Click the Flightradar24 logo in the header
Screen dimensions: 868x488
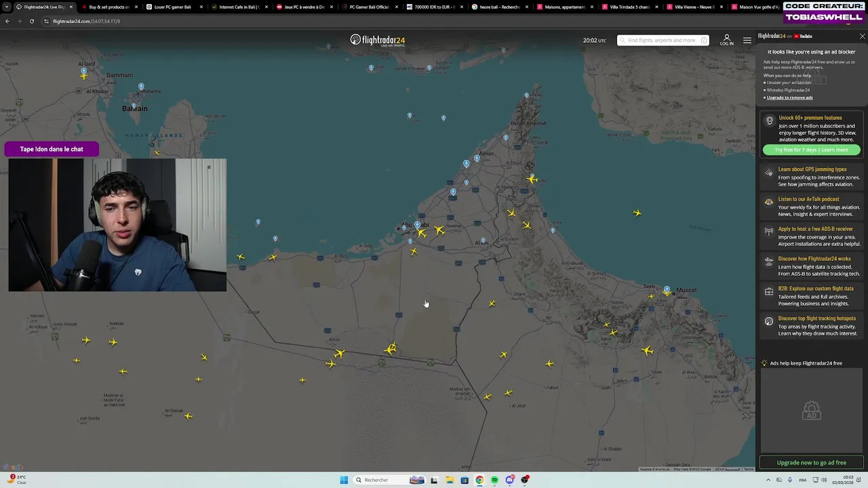point(378,41)
